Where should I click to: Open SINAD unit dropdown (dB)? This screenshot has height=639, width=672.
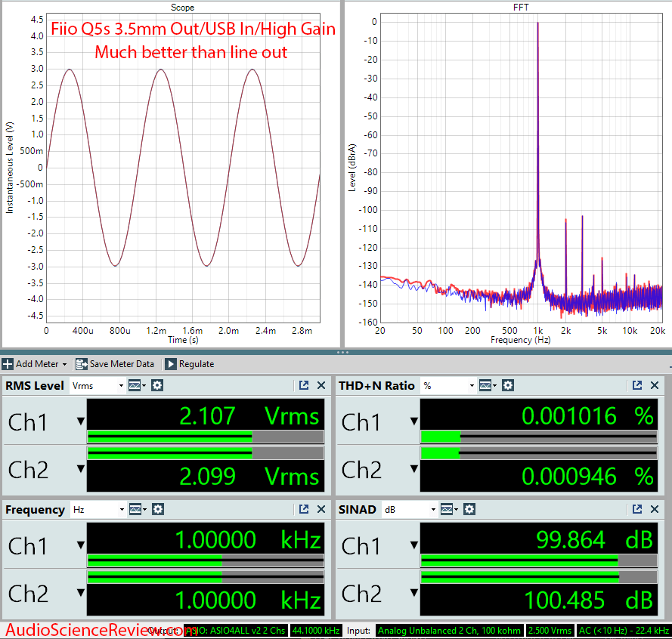410,510
